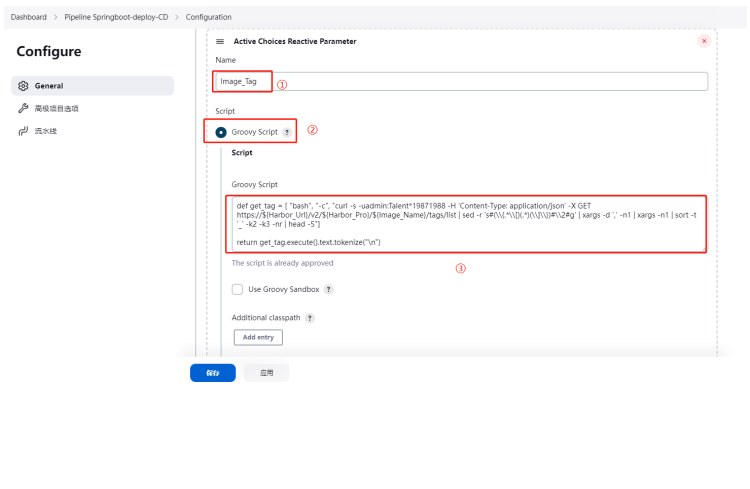Click the 应用 apply button

(266, 373)
